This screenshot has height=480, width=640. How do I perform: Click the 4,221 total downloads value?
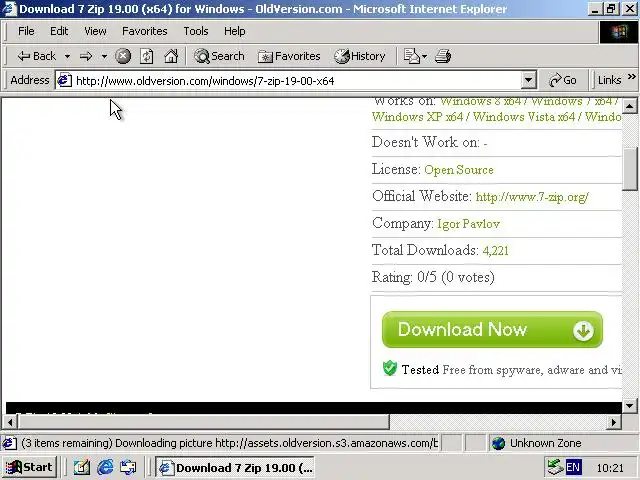point(496,251)
